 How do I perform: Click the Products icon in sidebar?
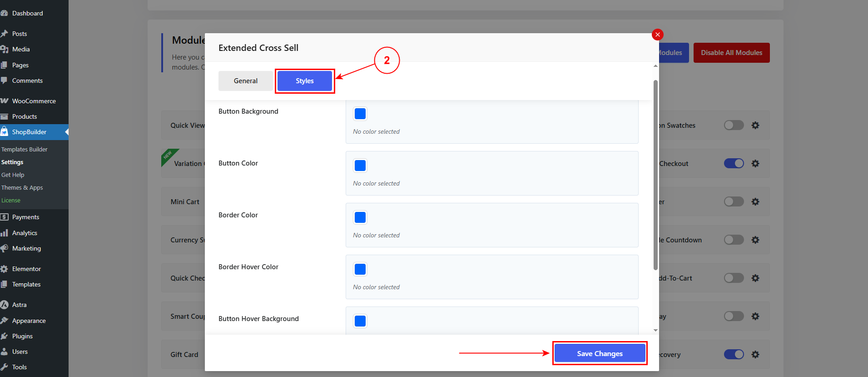point(4,116)
